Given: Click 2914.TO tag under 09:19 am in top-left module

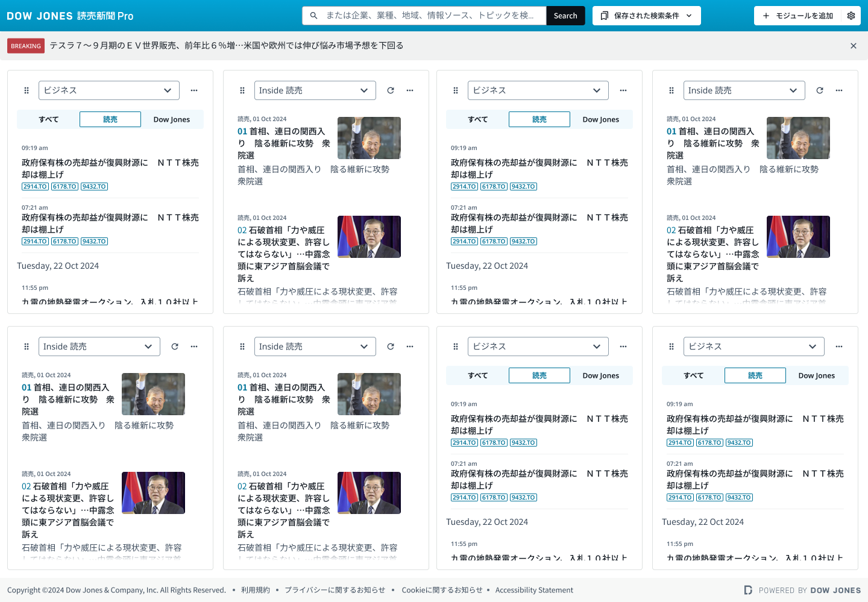Looking at the screenshot, I should coord(35,187).
